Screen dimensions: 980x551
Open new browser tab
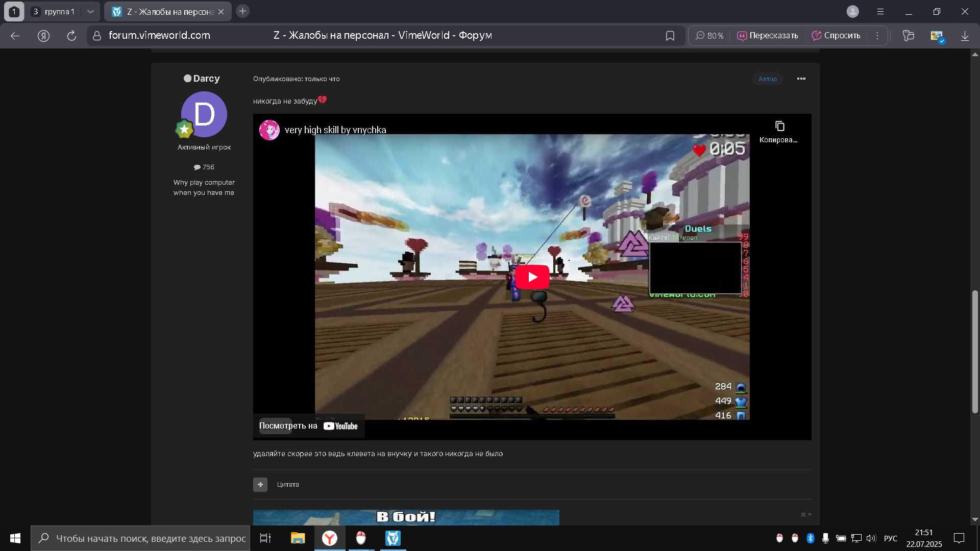pyautogui.click(x=243, y=11)
